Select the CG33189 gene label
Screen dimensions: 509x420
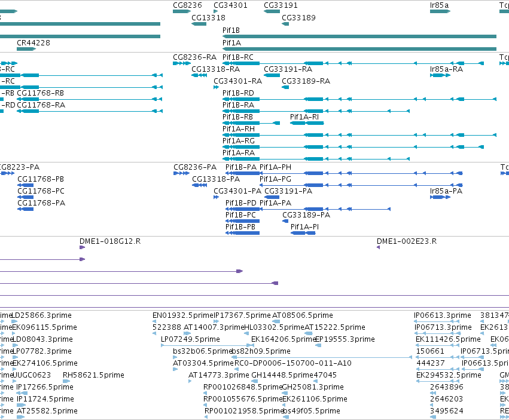tap(298, 17)
